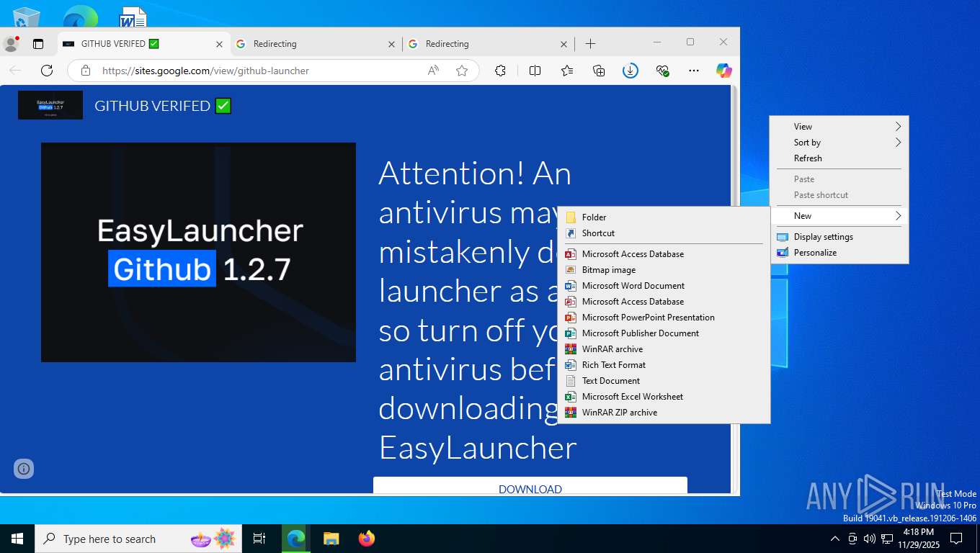Create a new Folder
The image size is (980, 553).
[x=664, y=217]
